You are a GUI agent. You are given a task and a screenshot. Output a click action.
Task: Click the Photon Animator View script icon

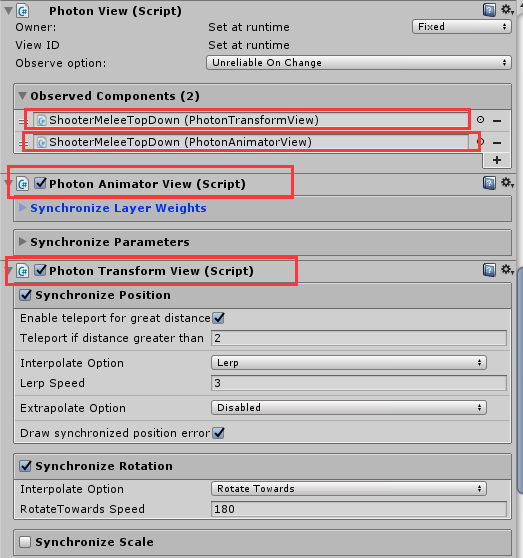pos(23,184)
